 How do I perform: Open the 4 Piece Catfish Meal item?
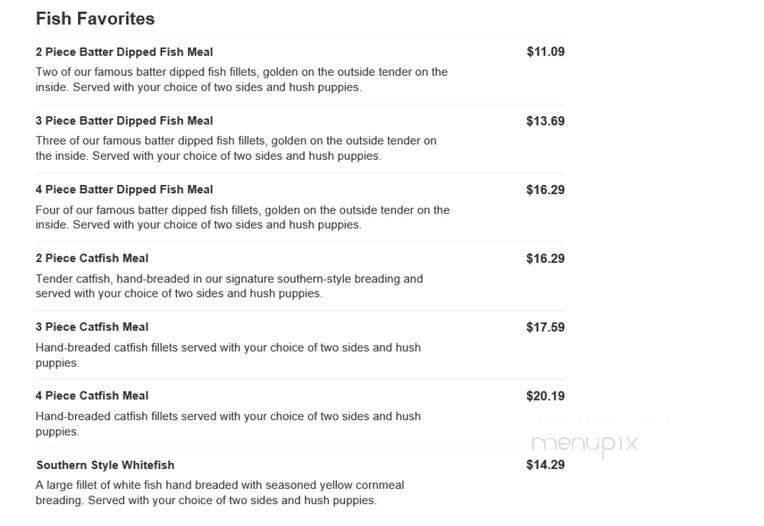click(92, 395)
